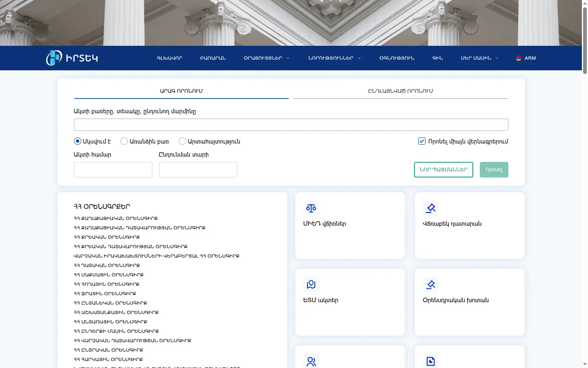Click the ԻՐՏԵԿ logo in the header
Image resolution: width=588 pixels, height=368 pixels.
[x=72, y=58]
